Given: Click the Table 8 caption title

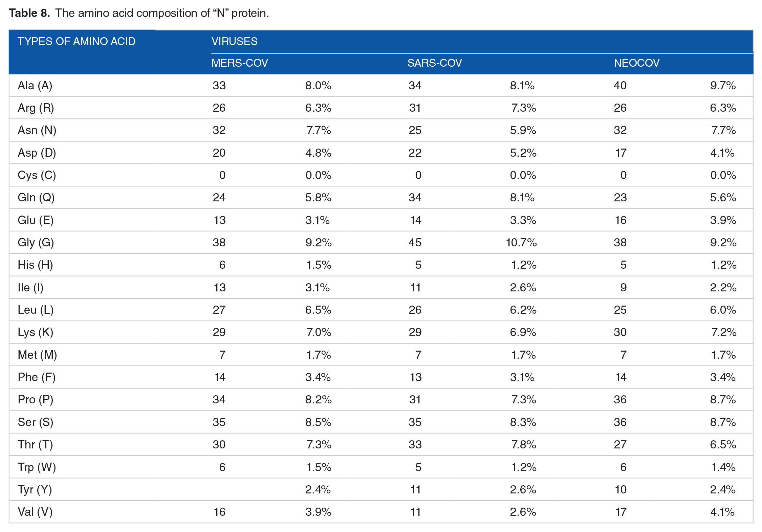Looking at the screenshot, I should 139,13.
